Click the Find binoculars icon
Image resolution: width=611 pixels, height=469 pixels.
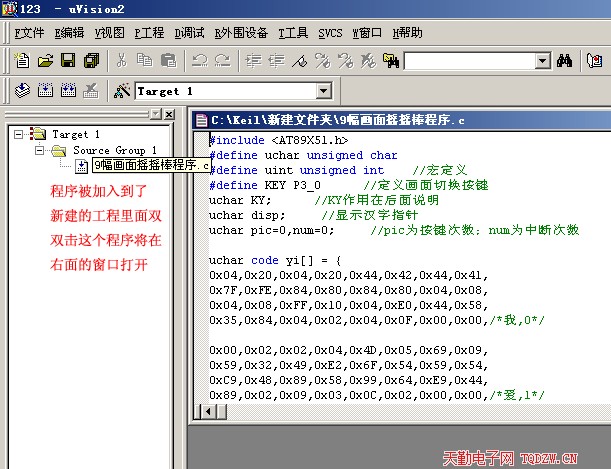tap(564, 61)
